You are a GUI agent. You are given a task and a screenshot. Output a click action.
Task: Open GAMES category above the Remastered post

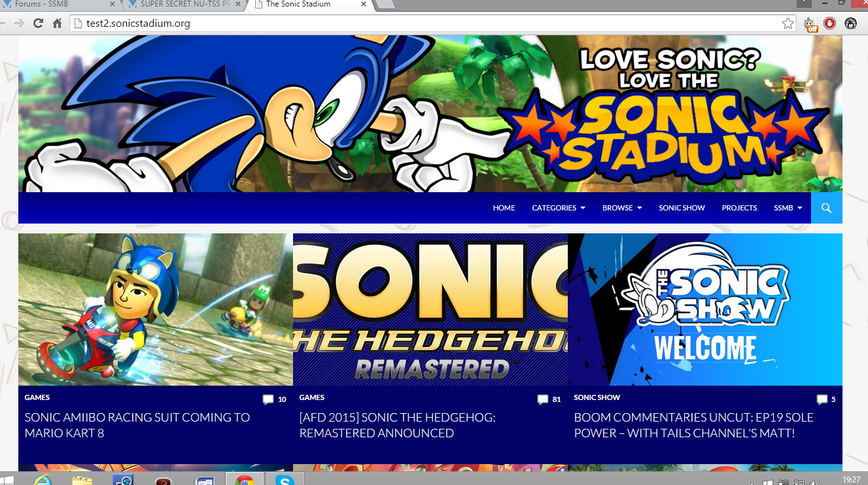(x=312, y=397)
